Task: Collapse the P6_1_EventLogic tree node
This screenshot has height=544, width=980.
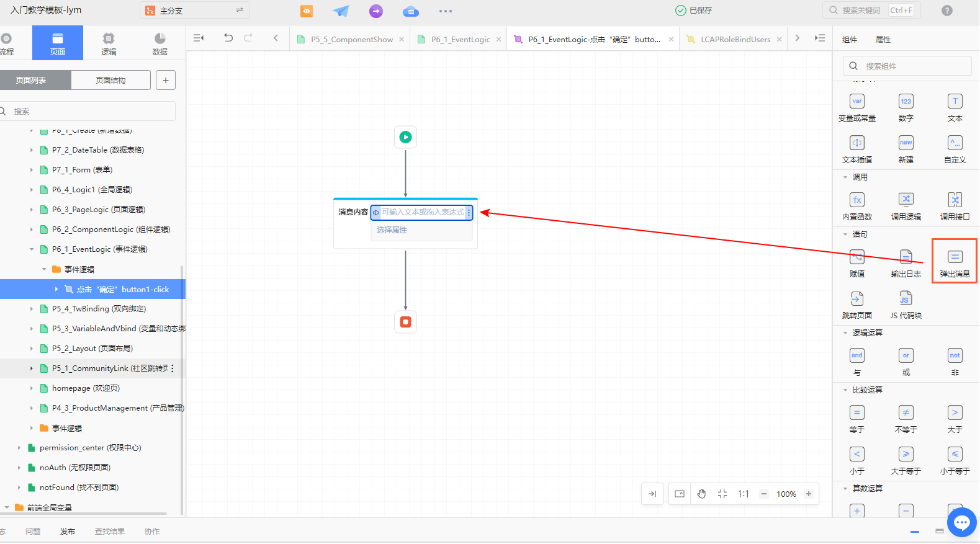Action: tap(32, 249)
